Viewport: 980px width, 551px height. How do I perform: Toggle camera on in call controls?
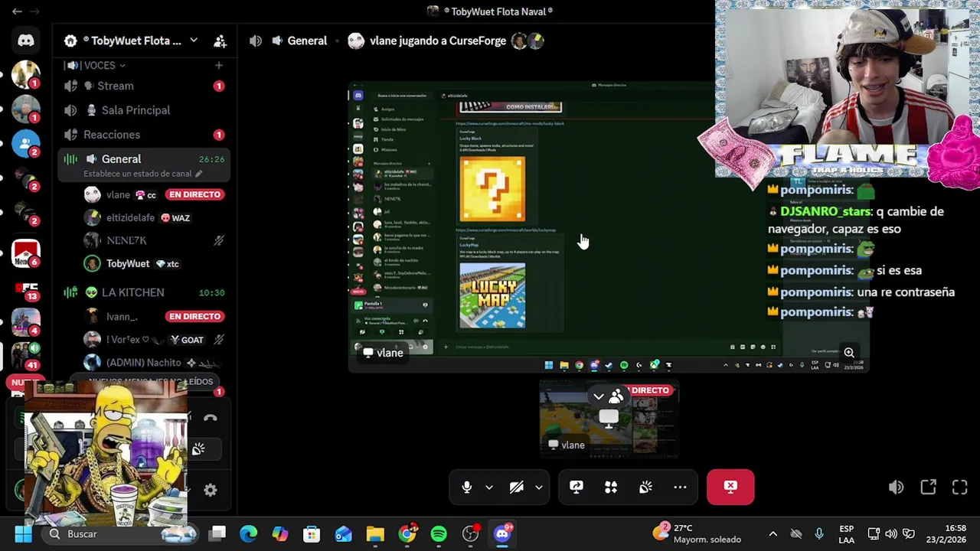[517, 487]
